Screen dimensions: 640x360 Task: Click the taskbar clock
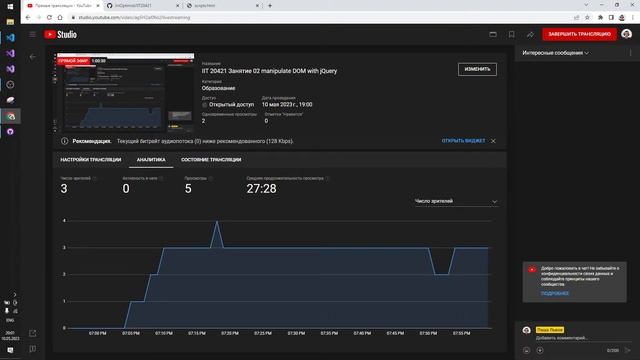tap(10, 336)
